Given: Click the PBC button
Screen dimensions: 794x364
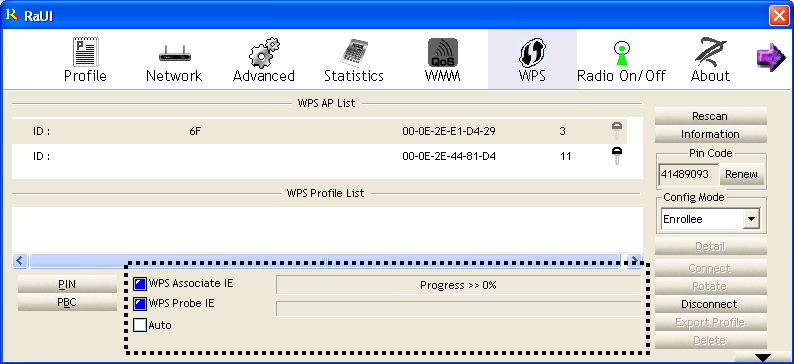Looking at the screenshot, I should click(x=67, y=302).
